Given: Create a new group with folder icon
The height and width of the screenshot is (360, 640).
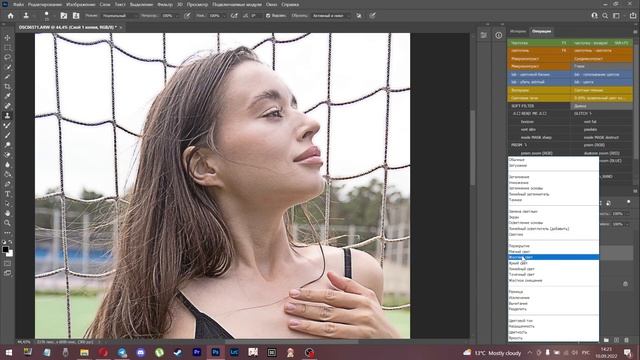Looking at the screenshot, I should tap(606, 340).
